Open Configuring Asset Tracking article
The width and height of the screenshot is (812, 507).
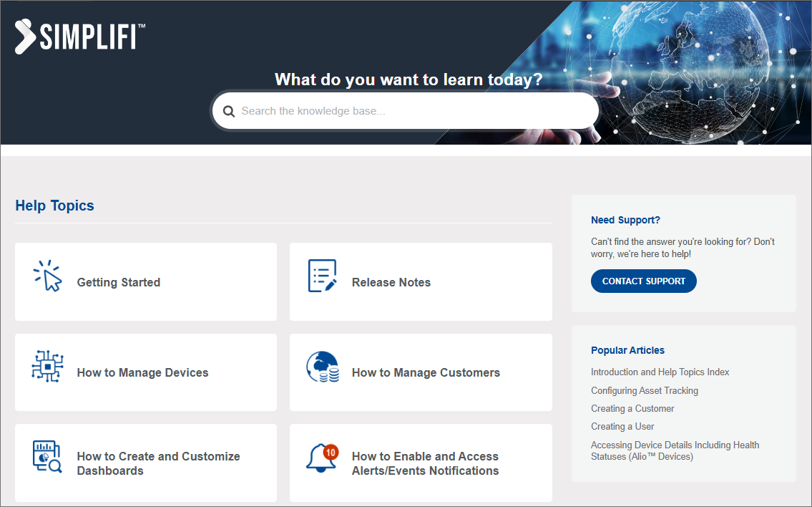coord(644,390)
